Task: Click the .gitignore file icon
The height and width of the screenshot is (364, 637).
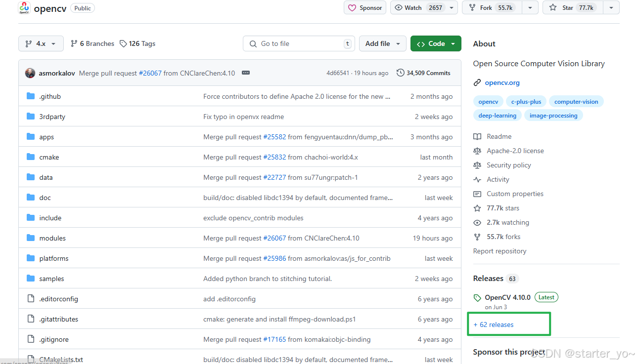Action: coord(31,339)
